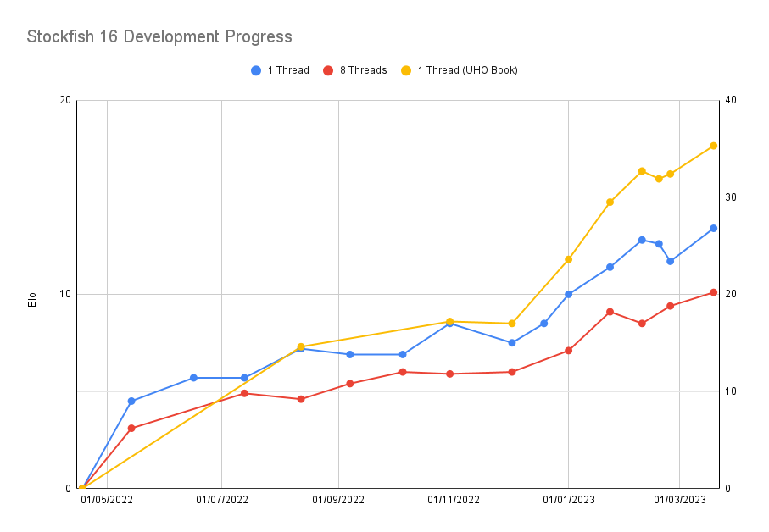769x532 pixels.
Task: Click the '40' label on right axis
Action: pyautogui.click(x=731, y=100)
